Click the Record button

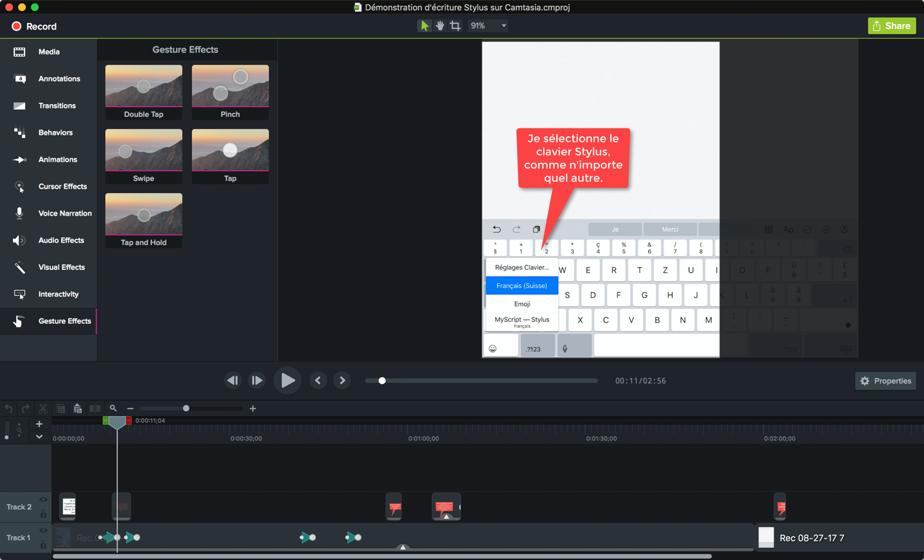click(x=34, y=26)
